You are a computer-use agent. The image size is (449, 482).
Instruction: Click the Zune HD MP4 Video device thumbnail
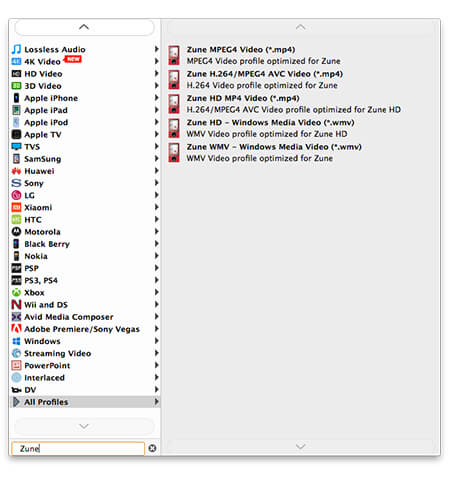[x=174, y=104]
